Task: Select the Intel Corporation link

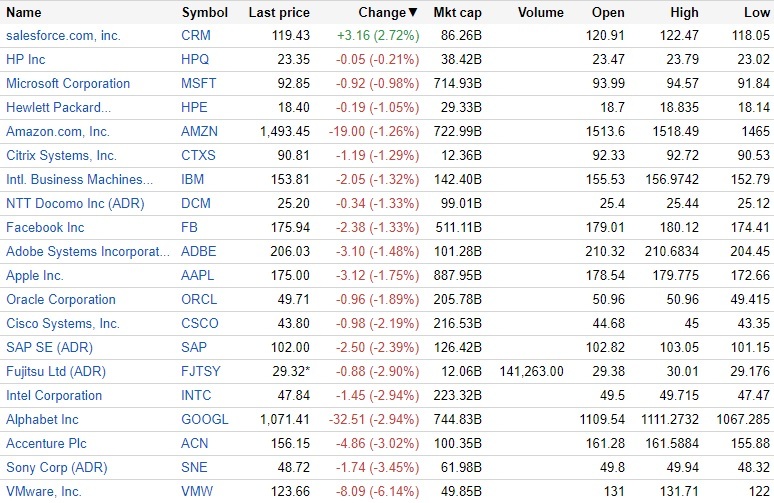Action: 54,396
